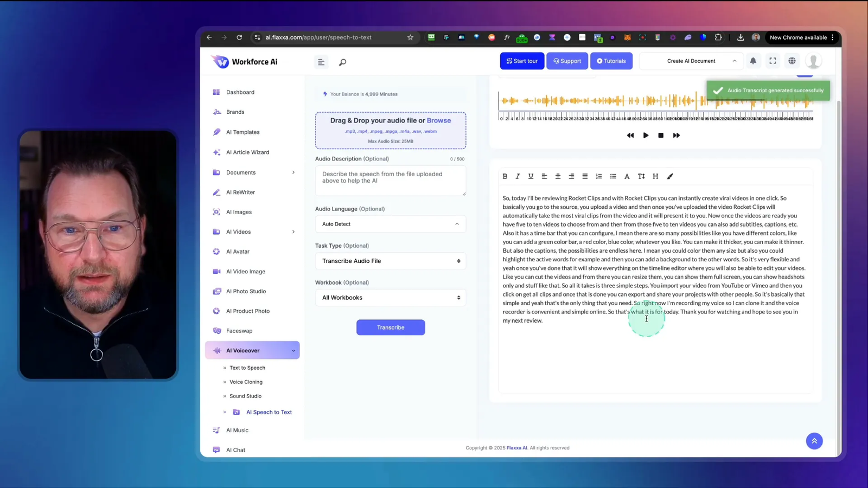Collapse the sidebar menu toggle icon
Screen dimensions: 868x488
(321, 62)
